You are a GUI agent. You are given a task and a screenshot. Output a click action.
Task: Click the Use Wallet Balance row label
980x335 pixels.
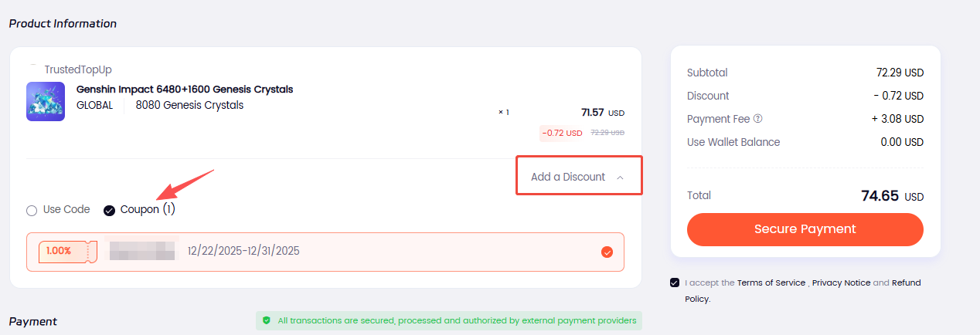(x=733, y=142)
